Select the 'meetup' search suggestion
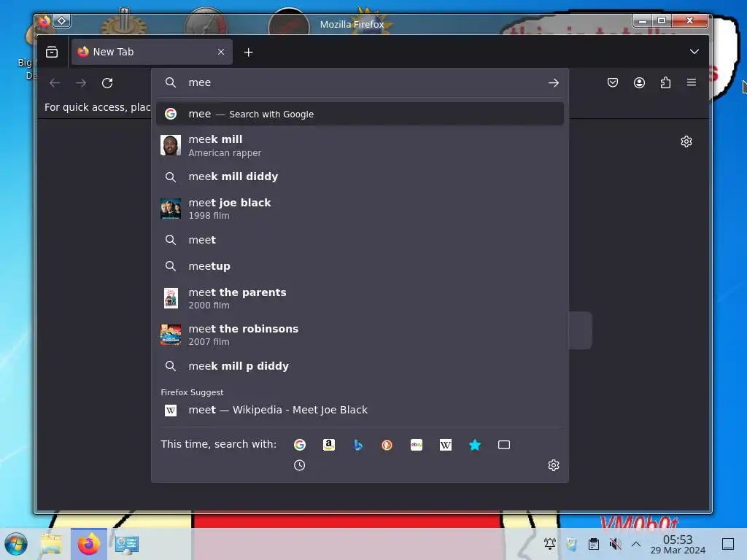The height and width of the screenshot is (560, 747). pyautogui.click(x=360, y=266)
